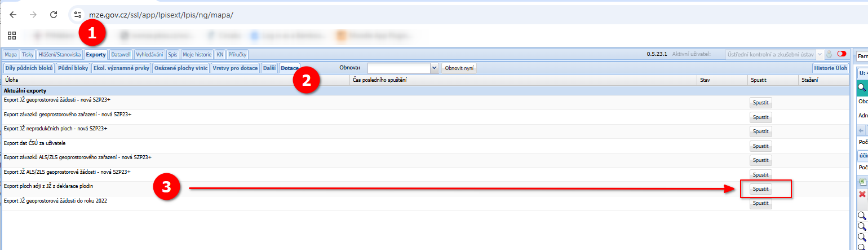Click the Obnovit nyní button
This screenshot has height=250, width=868.
[x=460, y=68]
